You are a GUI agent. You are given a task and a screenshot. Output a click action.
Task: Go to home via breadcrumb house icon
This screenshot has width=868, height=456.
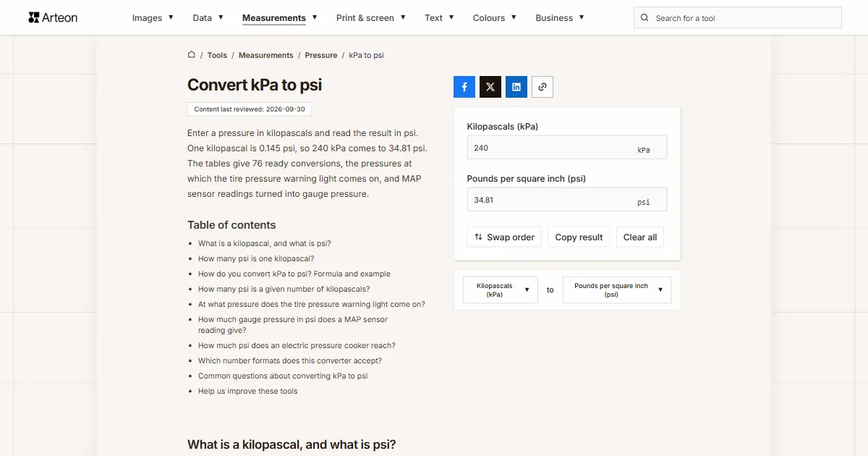click(x=192, y=55)
